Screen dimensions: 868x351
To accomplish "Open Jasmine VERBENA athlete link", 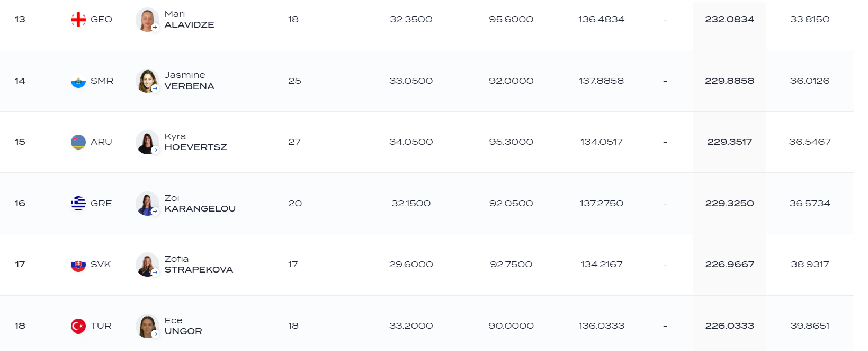I will (189, 81).
